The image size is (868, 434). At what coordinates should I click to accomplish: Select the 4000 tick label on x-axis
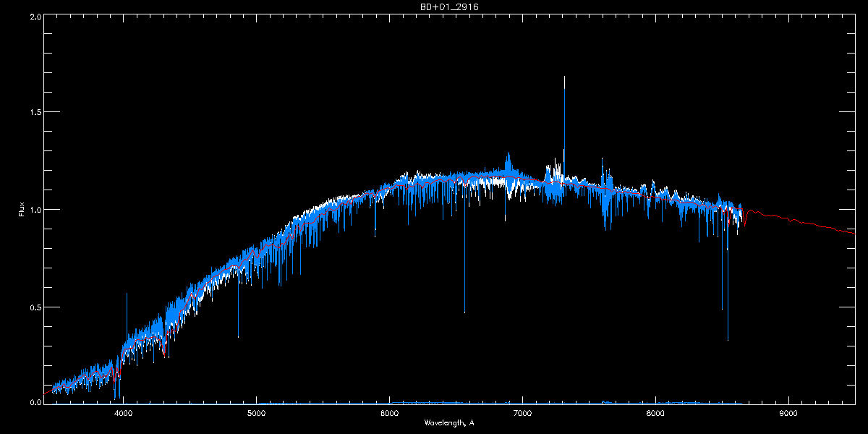(x=124, y=414)
